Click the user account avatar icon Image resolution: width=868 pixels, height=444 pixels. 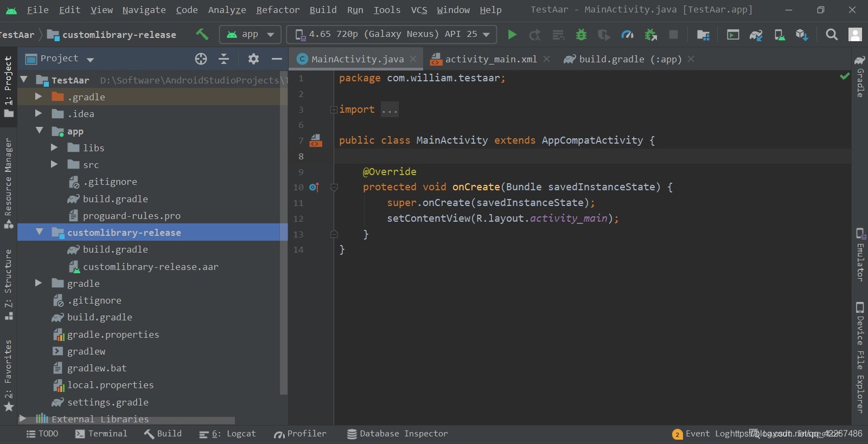[x=855, y=35]
